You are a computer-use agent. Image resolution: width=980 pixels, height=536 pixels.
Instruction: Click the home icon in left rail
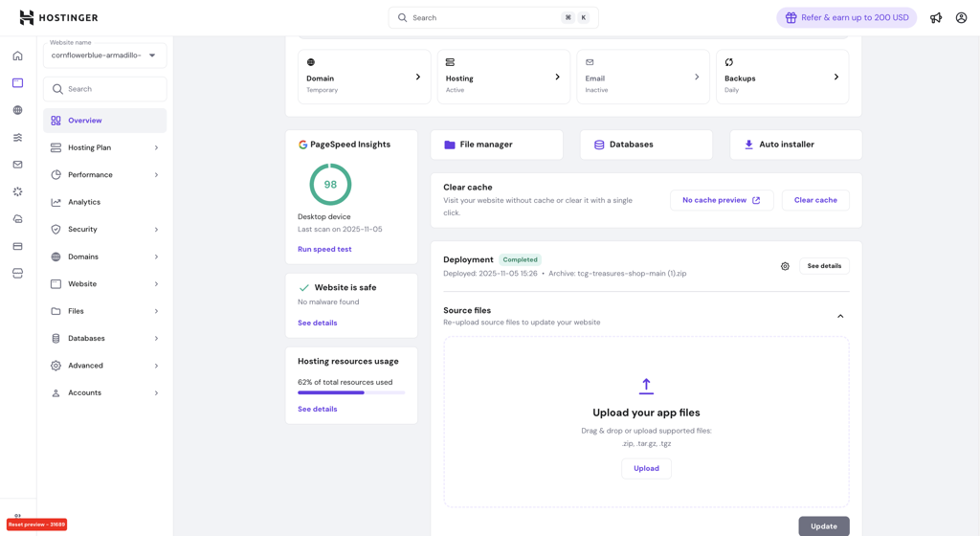17,56
